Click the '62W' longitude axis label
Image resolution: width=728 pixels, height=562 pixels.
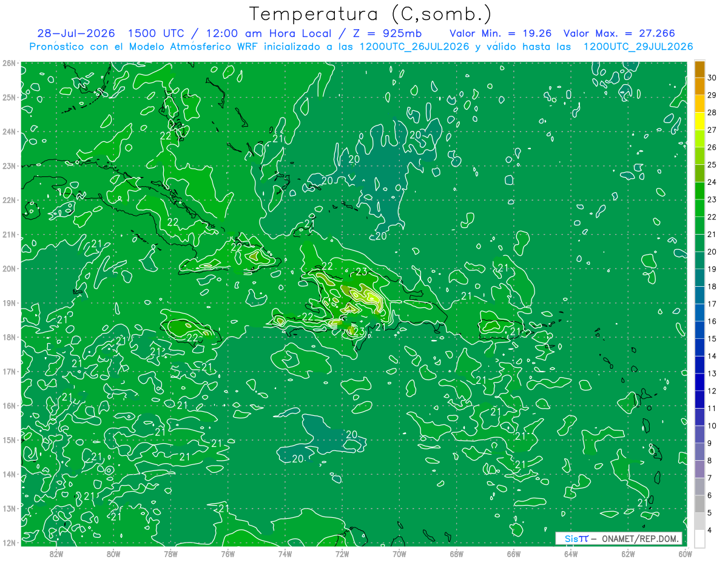click(628, 554)
